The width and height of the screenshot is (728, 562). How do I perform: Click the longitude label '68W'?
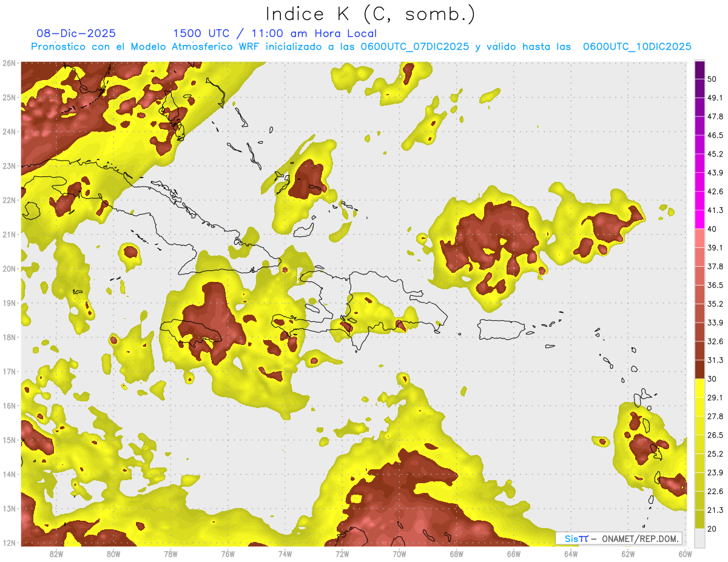coord(457,554)
